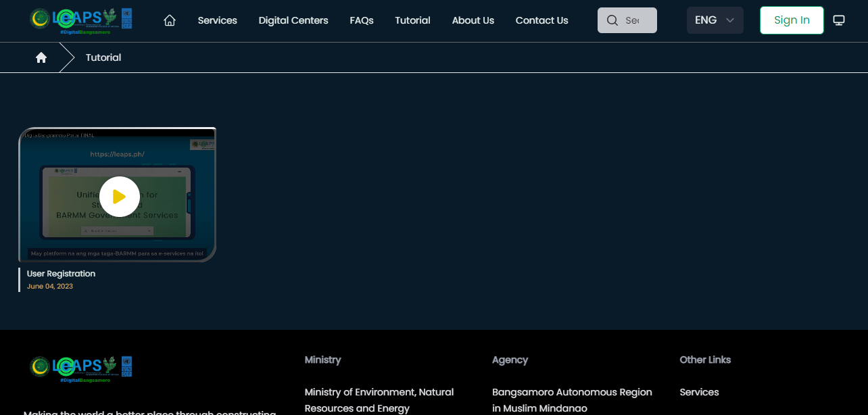Screen dimensions: 868x415
Task: Click the Ministry of Environment footer link
Action: click(x=379, y=399)
